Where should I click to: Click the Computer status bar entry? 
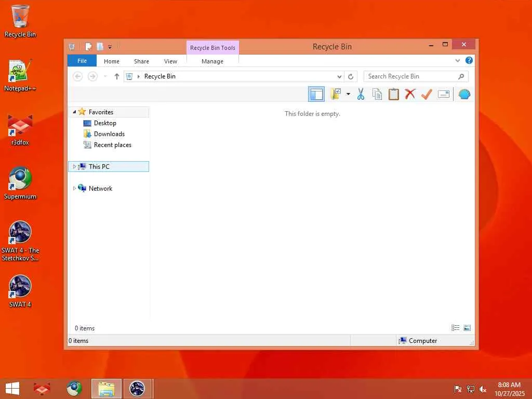pos(418,341)
